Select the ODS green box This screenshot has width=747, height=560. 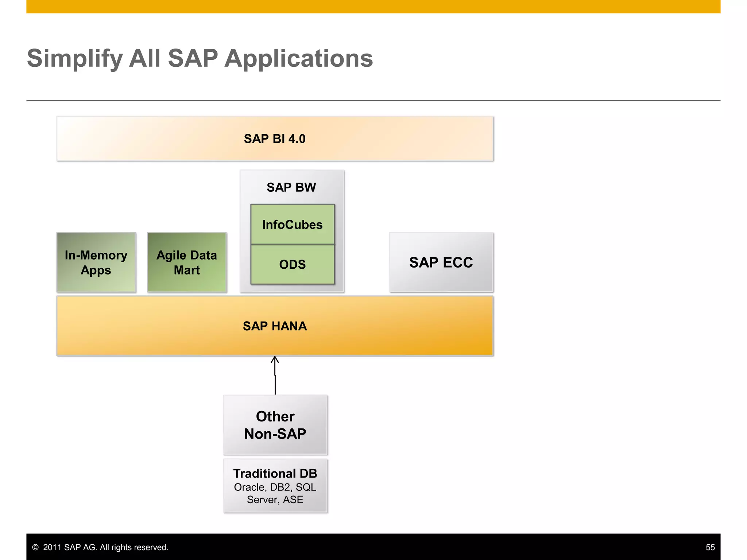pyautogui.click(x=292, y=264)
